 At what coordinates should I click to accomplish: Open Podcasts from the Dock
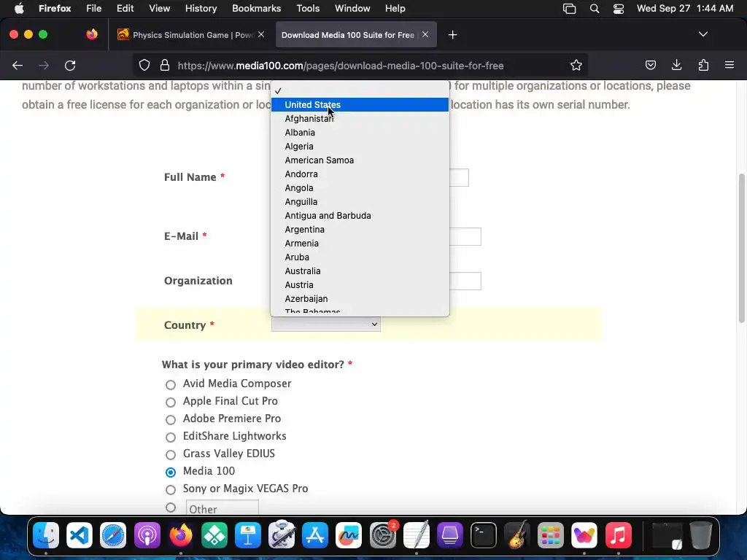click(147, 535)
